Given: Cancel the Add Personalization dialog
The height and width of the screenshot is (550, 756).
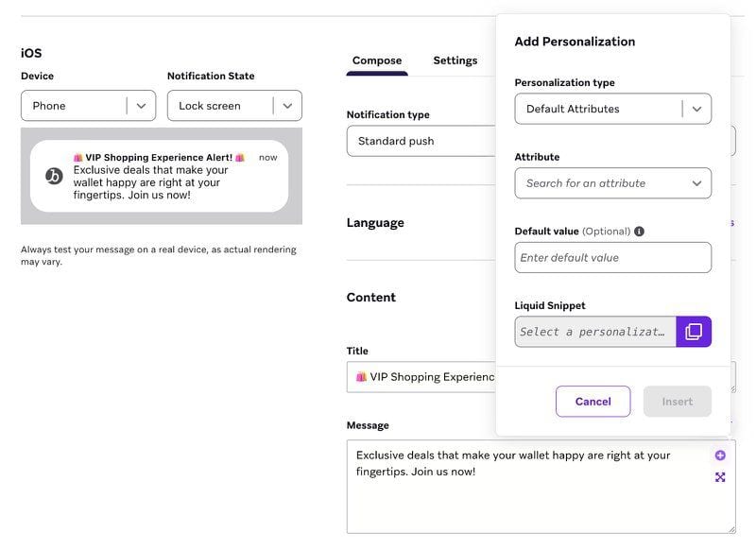Looking at the screenshot, I should (x=593, y=402).
